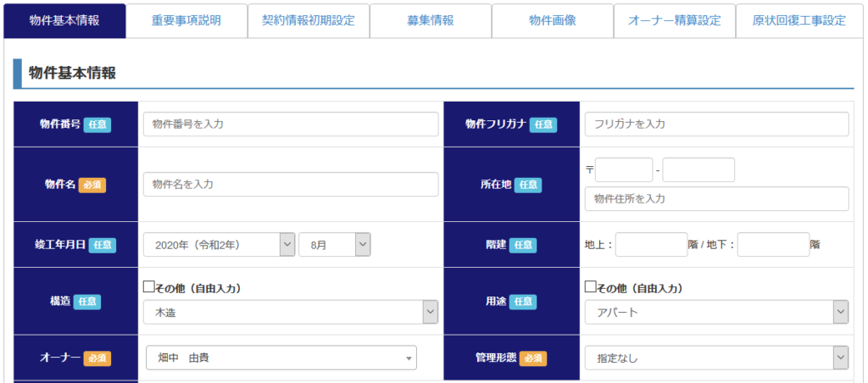The height and width of the screenshot is (383, 868).
Task: Open the 物件画像 tab
Action: [x=553, y=20]
